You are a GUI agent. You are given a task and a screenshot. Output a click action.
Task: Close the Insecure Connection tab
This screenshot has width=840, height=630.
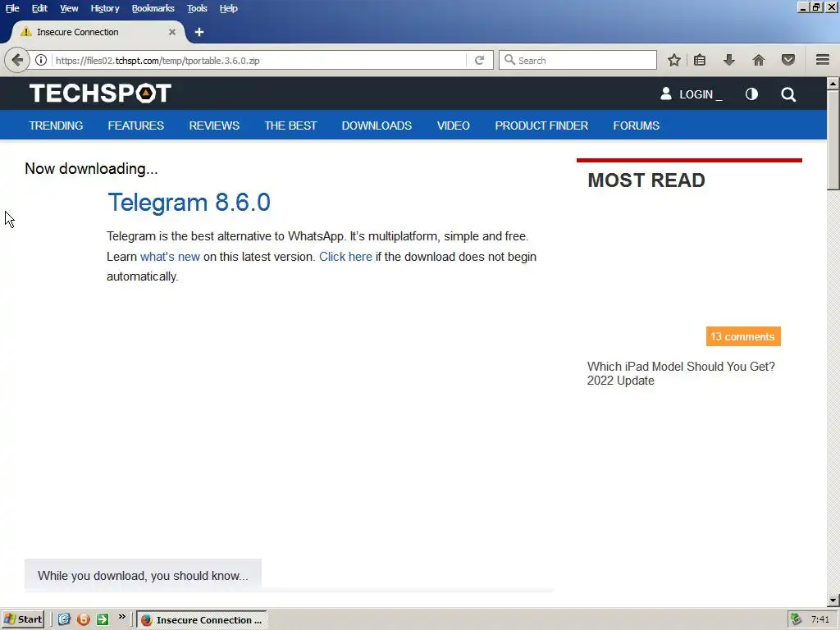(x=172, y=32)
